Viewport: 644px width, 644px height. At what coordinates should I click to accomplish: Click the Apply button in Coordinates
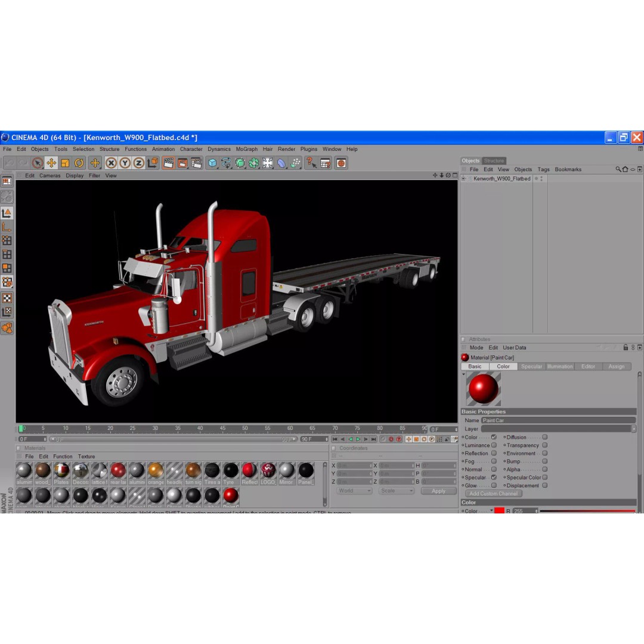[x=438, y=491]
